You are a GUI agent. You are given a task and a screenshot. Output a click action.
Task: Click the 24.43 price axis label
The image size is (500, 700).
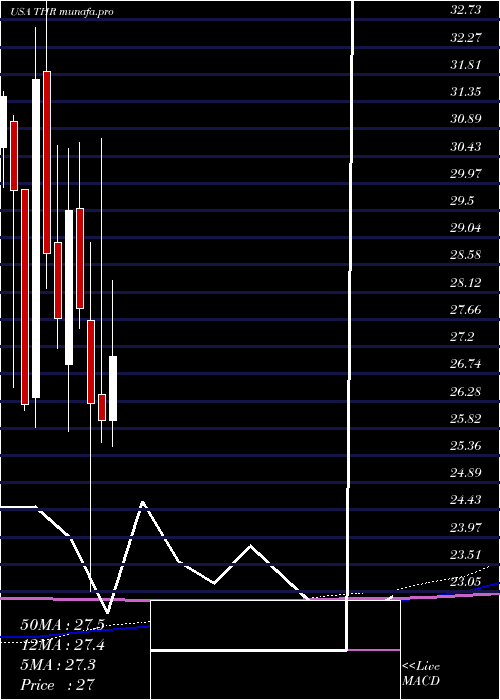coord(466,500)
